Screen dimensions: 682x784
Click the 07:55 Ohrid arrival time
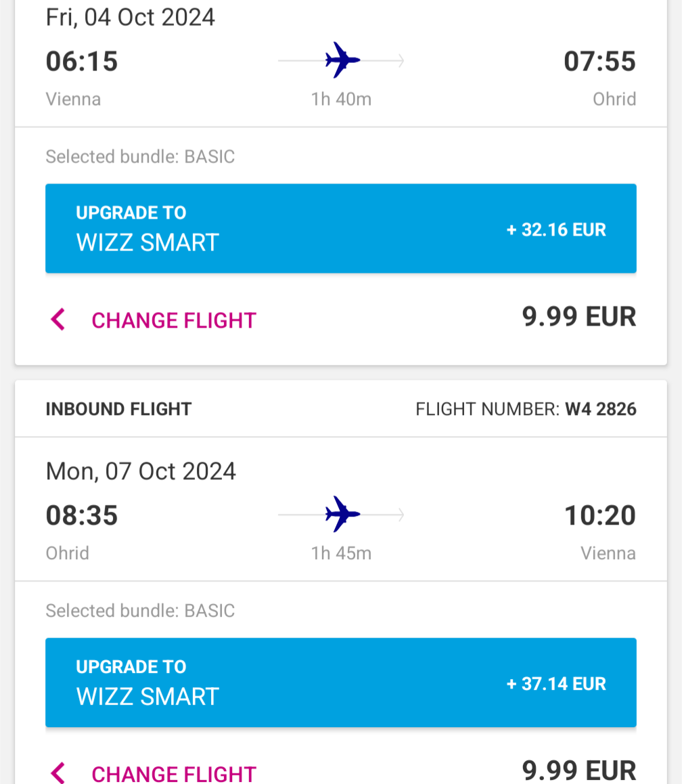tap(599, 62)
